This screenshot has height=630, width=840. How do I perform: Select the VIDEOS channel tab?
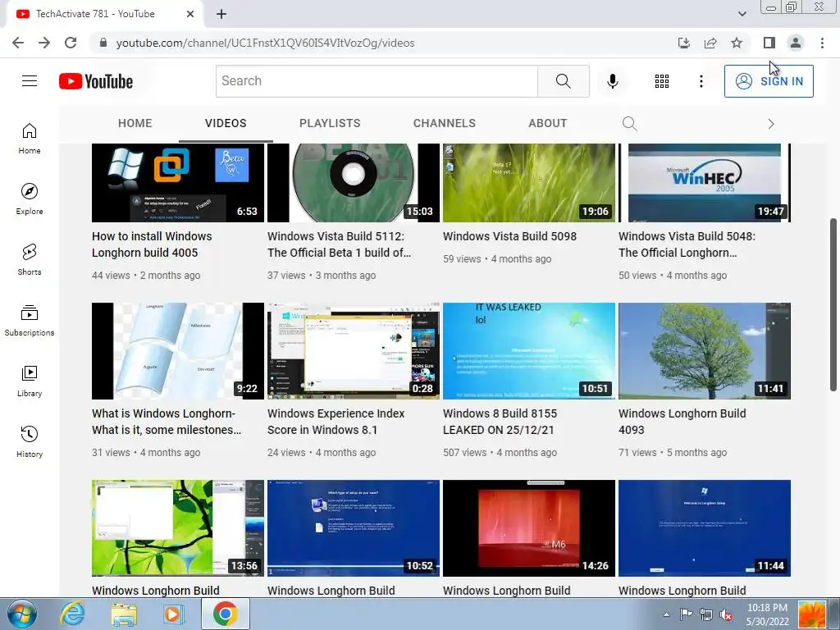(x=226, y=123)
